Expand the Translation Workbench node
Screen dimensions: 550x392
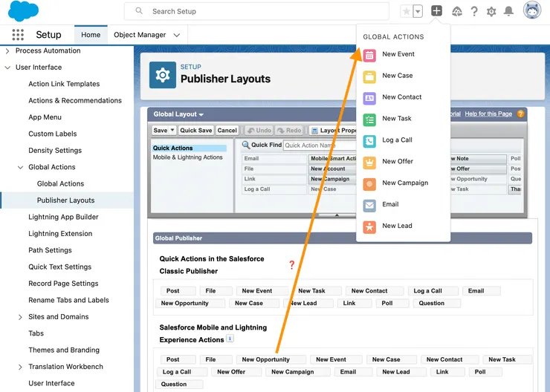[20, 367]
